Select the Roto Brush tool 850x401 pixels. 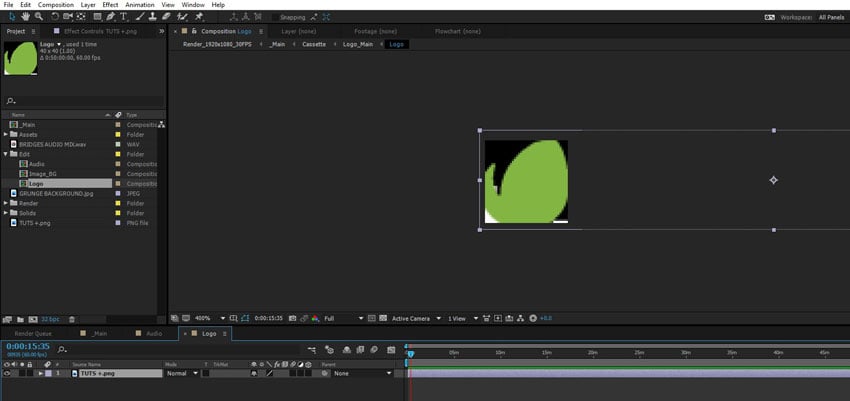coord(182,17)
